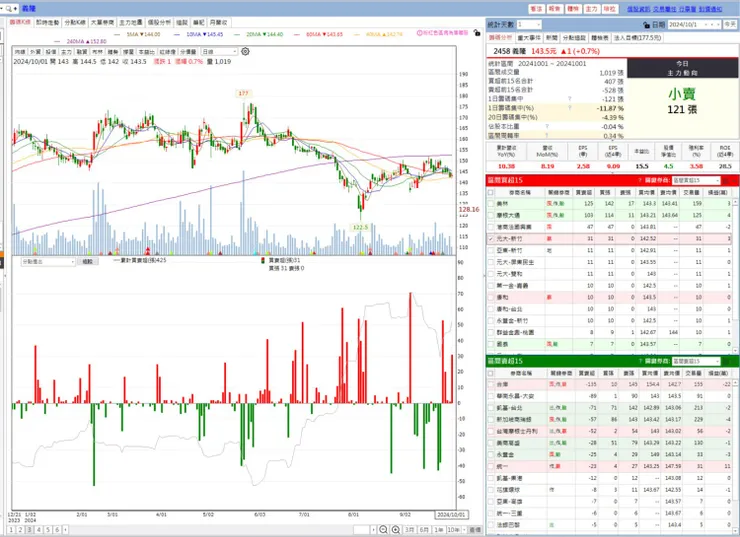Open the 個股資訊 link
This screenshot has width=740, height=537.
tap(639, 9)
